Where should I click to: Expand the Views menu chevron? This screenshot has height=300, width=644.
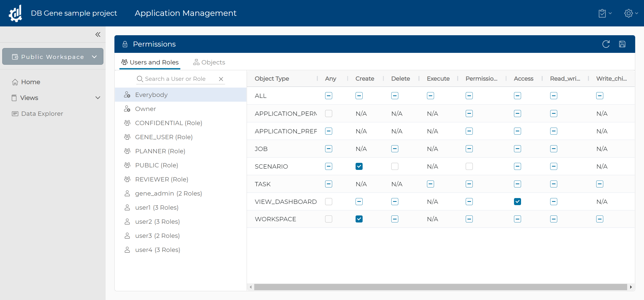98,98
